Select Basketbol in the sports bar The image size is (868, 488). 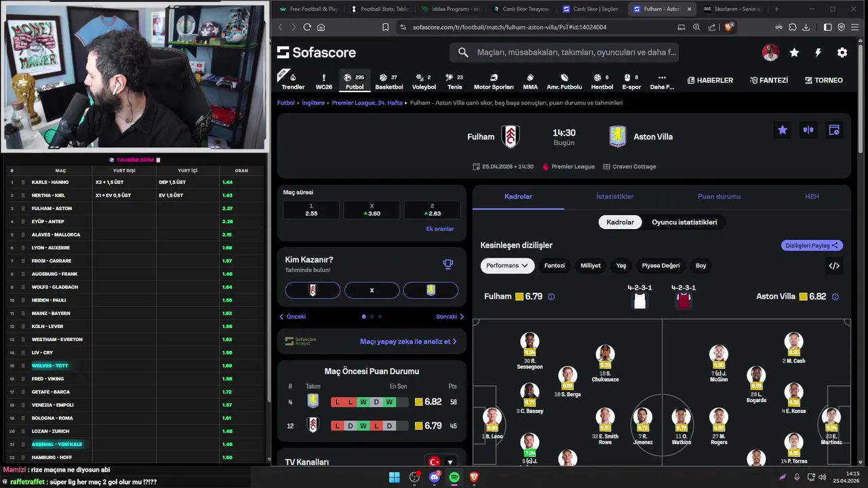(x=389, y=81)
